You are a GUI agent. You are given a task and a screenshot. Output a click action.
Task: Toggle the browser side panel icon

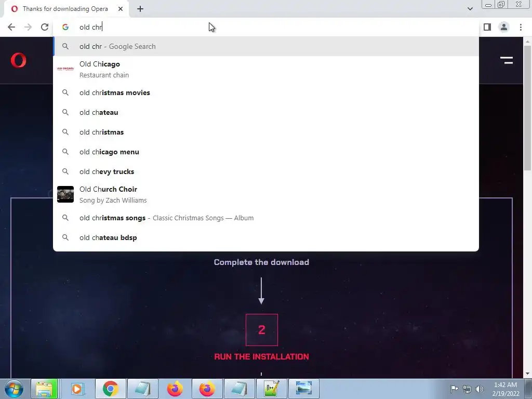[487, 27]
